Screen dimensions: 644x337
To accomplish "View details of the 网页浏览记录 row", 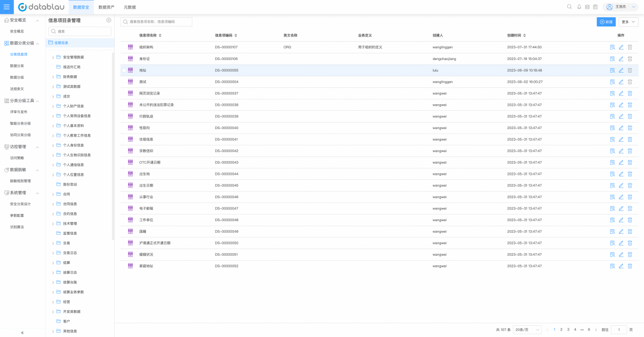I will (x=612, y=94).
